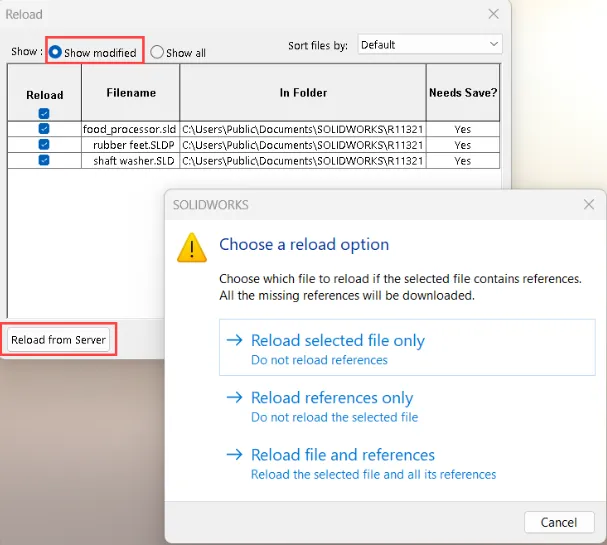Click Yes in the rubber feet row
This screenshot has height=545, width=607.
(x=463, y=145)
